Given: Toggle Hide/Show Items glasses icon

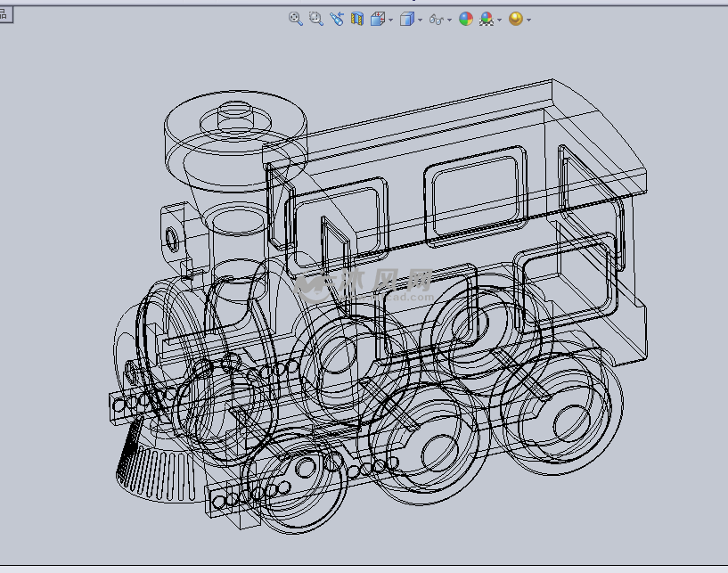Looking at the screenshot, I should [x=436, y=19].
